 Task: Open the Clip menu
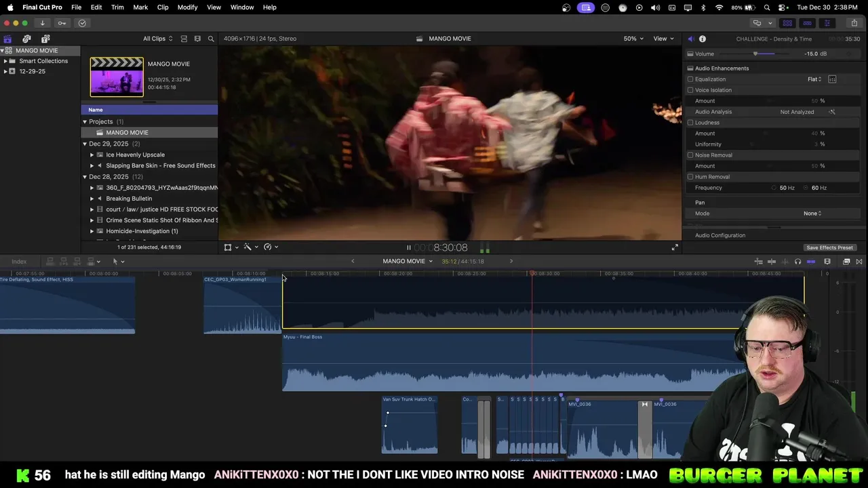tap(163, 7)
